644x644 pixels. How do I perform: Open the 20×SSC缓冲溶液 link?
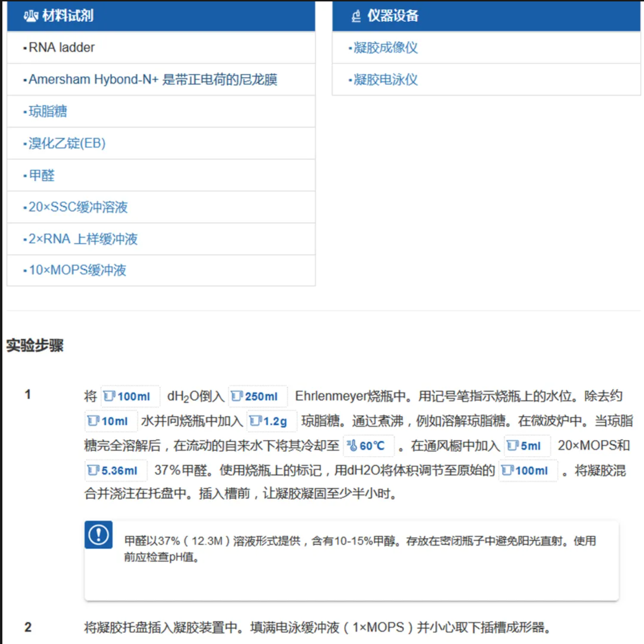tap(78, 207)
